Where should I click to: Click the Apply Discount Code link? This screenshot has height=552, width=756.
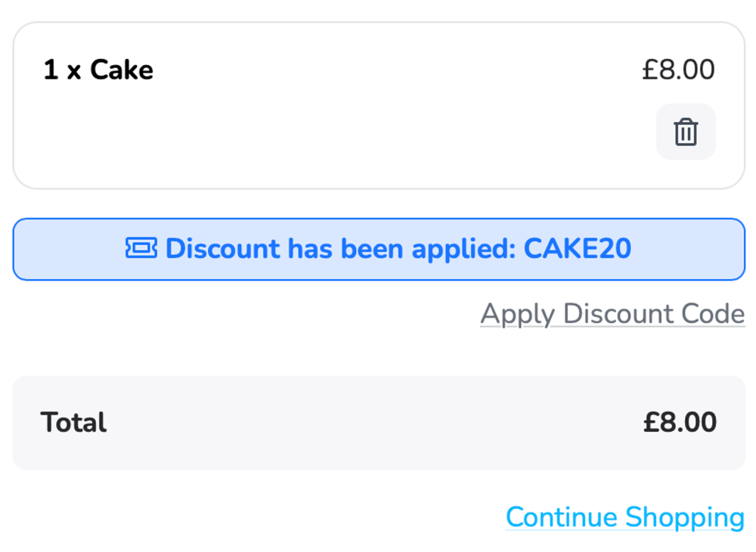tap(612, 314)
